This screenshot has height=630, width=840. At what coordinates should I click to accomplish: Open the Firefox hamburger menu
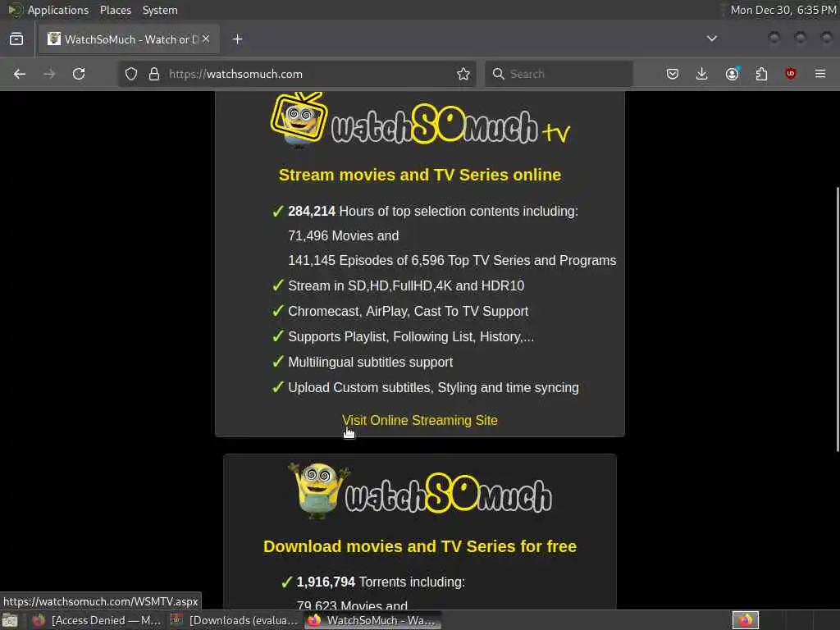[x=820, y=74]
